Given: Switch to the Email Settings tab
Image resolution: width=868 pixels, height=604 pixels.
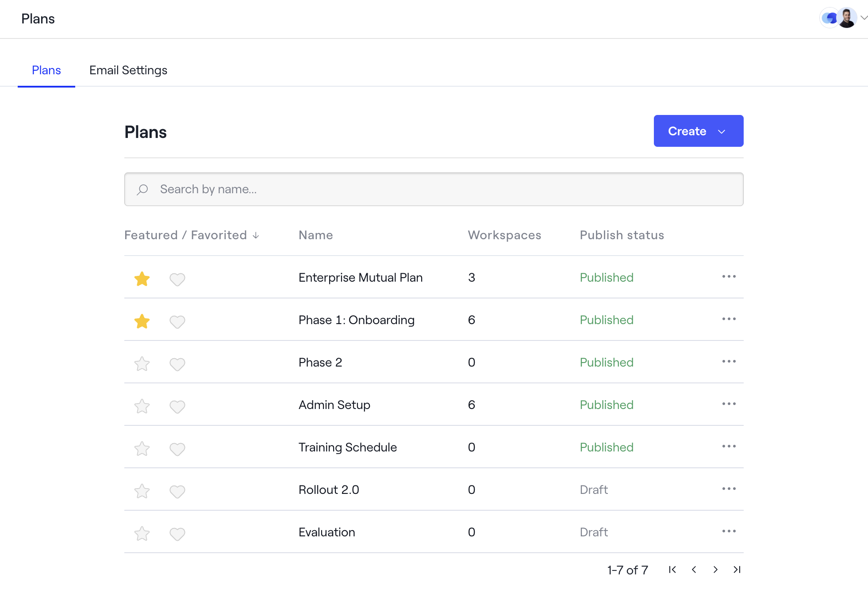Looking at the screenshot, I should [128, 70].
